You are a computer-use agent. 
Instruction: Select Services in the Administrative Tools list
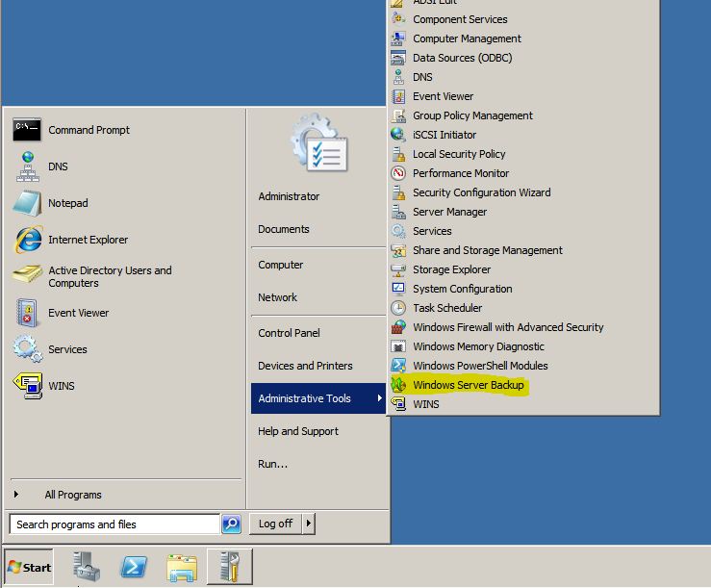432,231
